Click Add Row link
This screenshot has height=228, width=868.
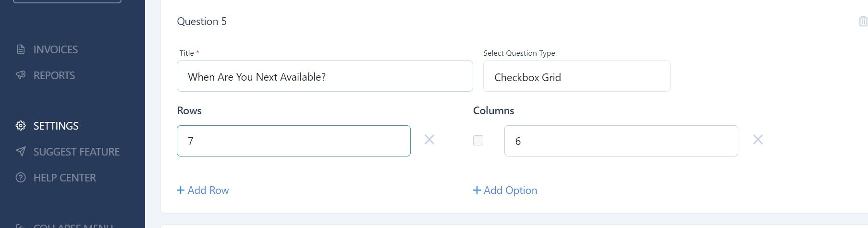pyautogui.click(x=203, y=190)
